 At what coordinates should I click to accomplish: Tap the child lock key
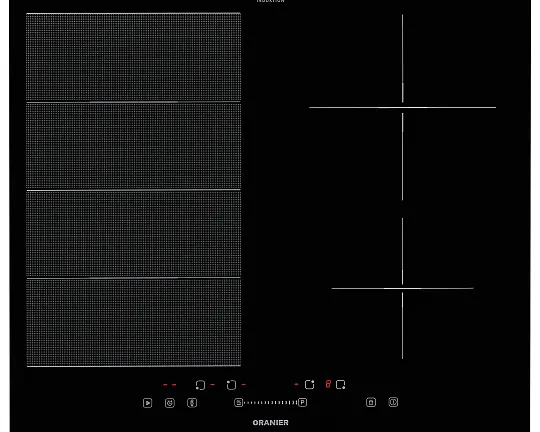pyautogui.click(x=371, y=402)
